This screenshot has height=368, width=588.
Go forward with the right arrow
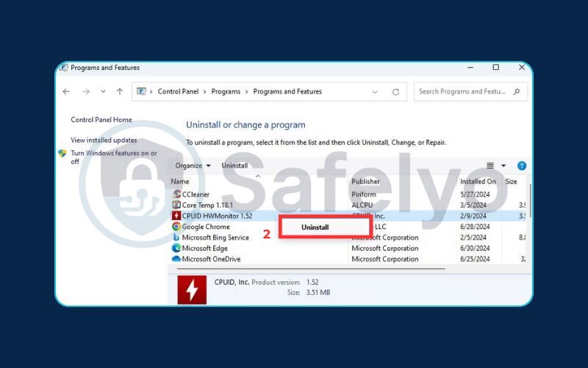pos(86,91)
